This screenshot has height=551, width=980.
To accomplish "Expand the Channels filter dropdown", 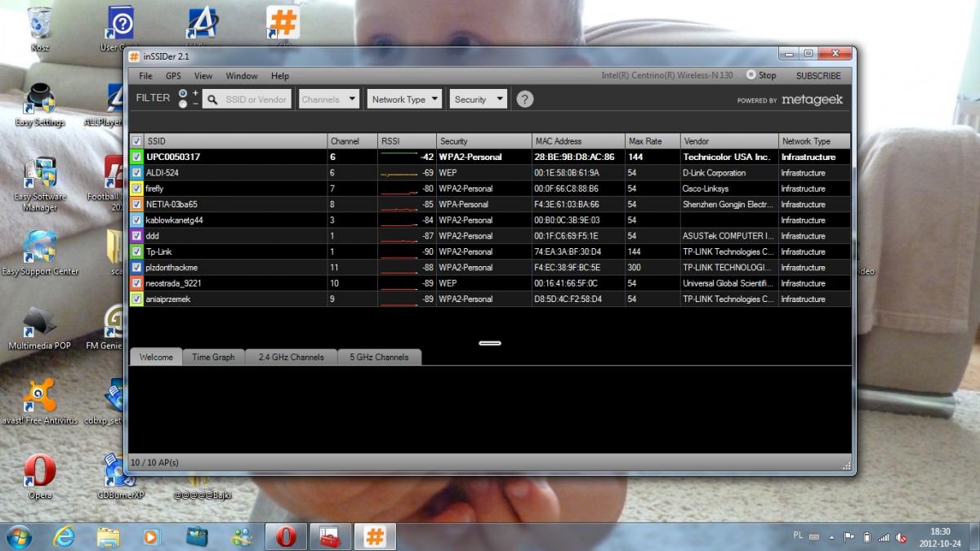I will pyautogui.click(x=329, y=99).
